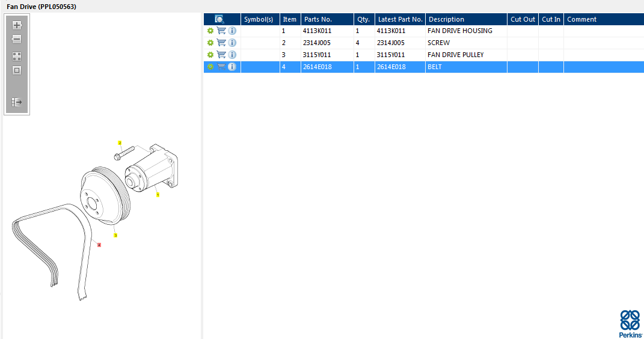This screenshot has width=644, height=339.
Task: Click yellow callout 2 near the screw
Action: point(120,143)
